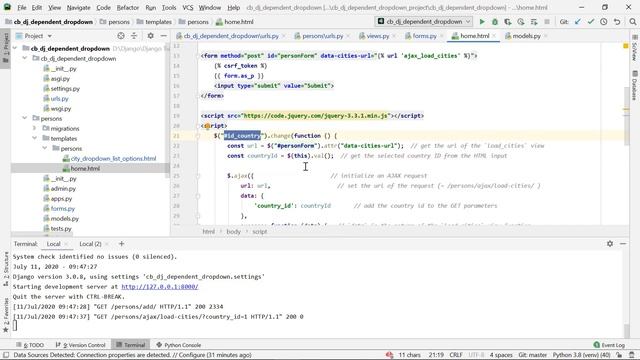Viewport: 640px width, 360px height.
Task: Switch to models.py editor tab
Action: (526, 36)
